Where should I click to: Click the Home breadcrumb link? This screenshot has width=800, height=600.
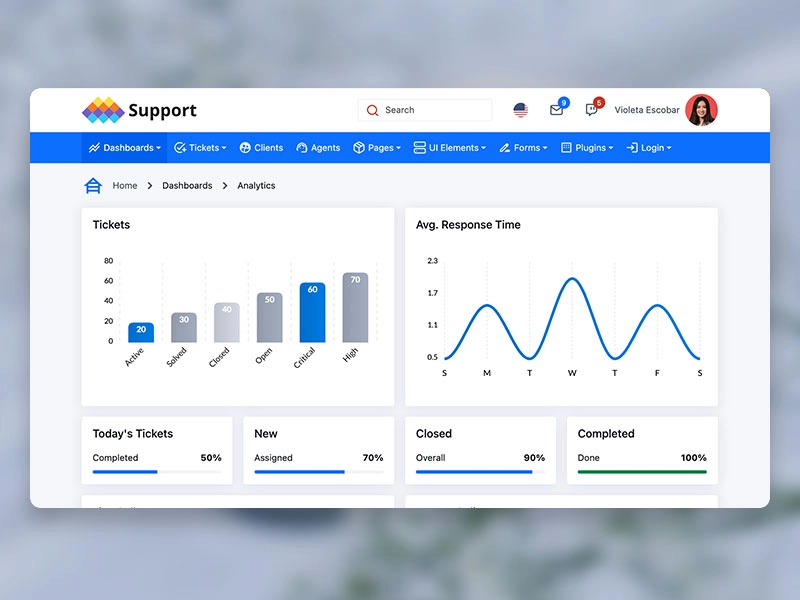(x=125, y=186)
